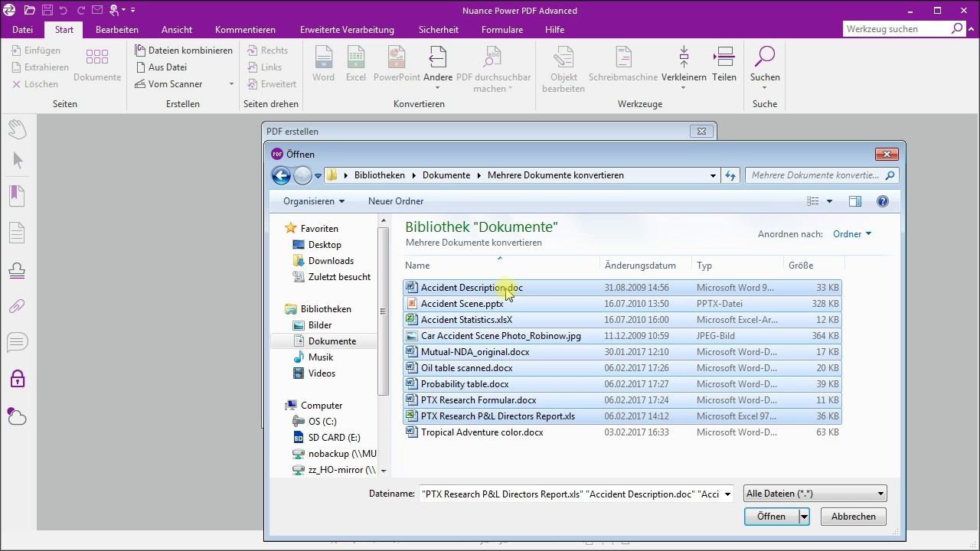
Task: Click the navigation pane vertical scrollbar thumb
Action: click(x=384, y=312)
